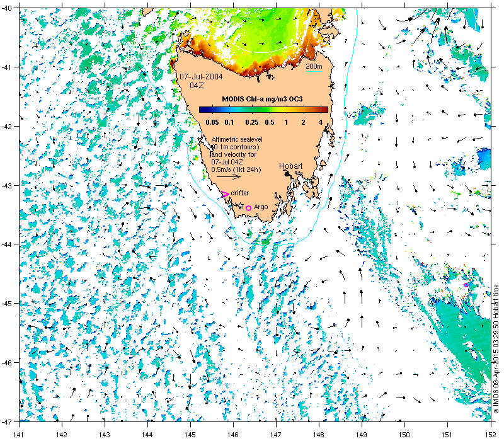This screenshot has width=504, height=441.
Task: Click the Hobart city marker dot
Action: click(287, 174)
